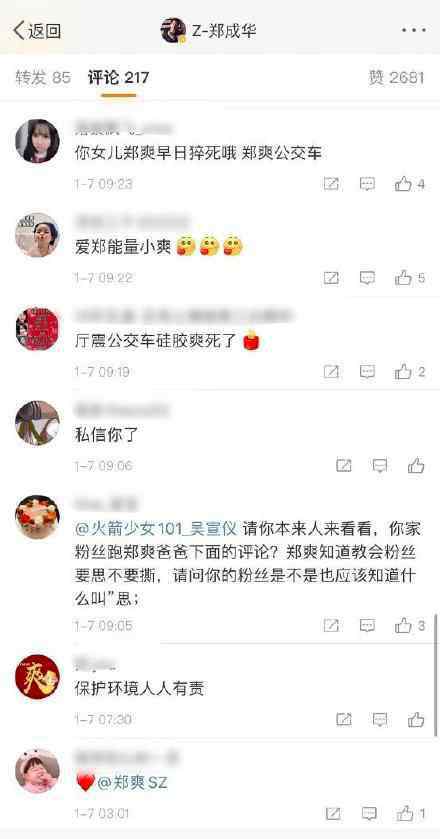Screen dimensions: 440x839
Task: View avatar of the first commenter
Action: pos(37,141)
